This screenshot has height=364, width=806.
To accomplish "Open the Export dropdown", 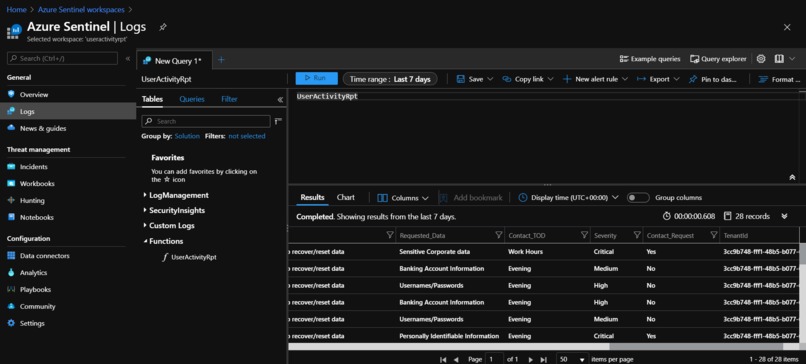I will point(658,79).
